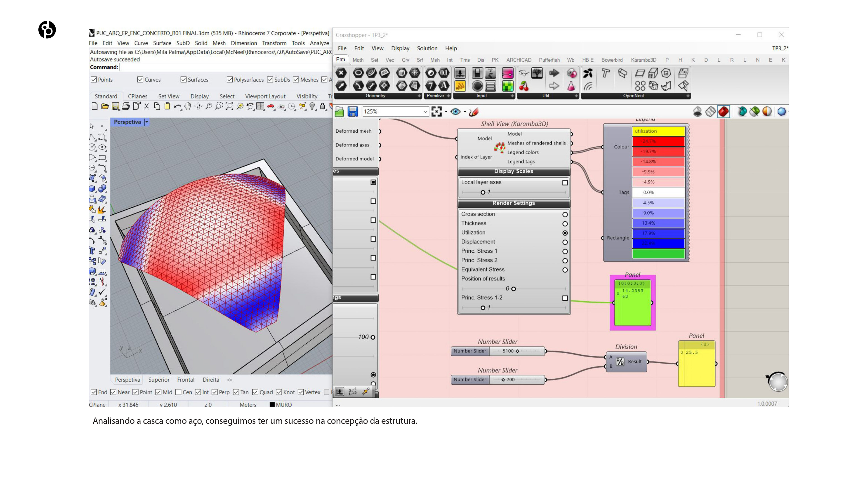The width and height of the screenshot is (868, 488).
Task: Click the Rhino print icon
Action: click(x=126, y=106)
